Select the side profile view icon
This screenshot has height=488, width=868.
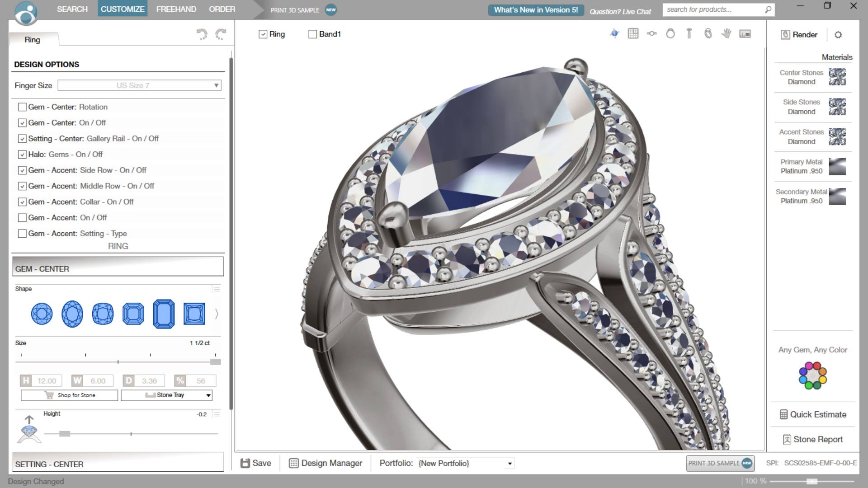(689, 33)
